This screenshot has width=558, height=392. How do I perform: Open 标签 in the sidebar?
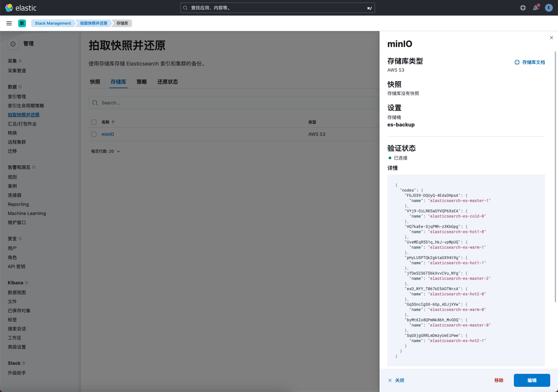(x=12, y=320)
